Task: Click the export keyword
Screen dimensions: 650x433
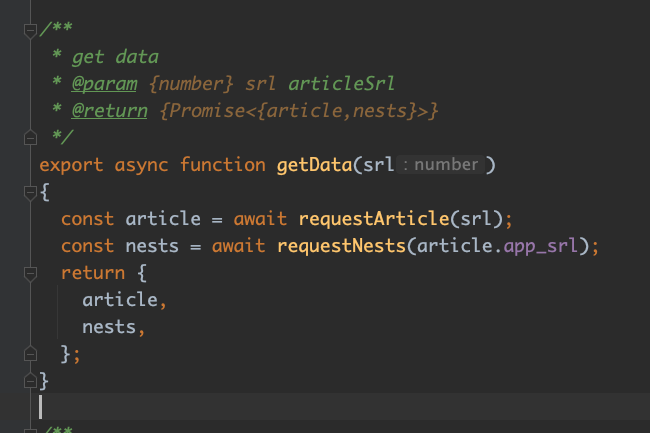Action: (x=71, y=165)
